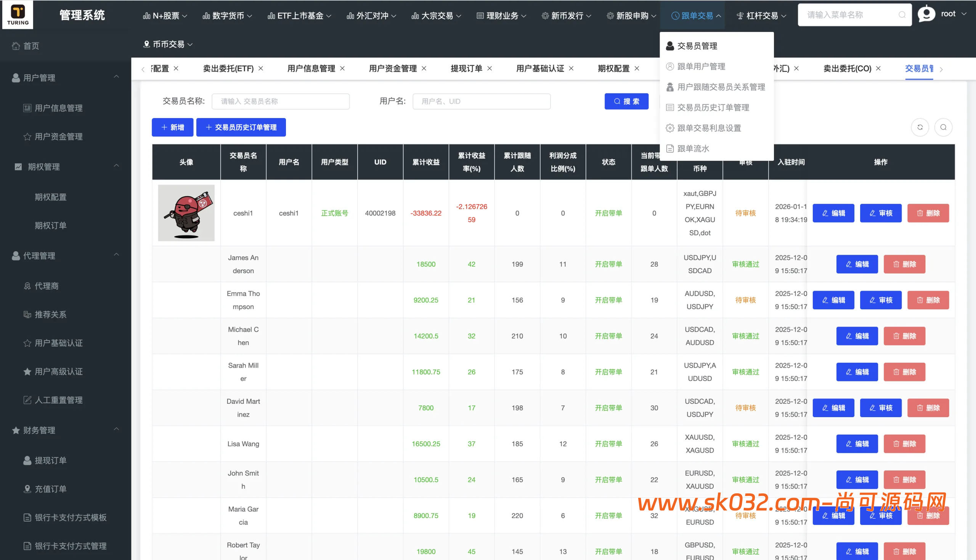Viewport: 976px width, 560px height.
Task: Select 跟单用户管理 from the dropdown menu
Action: [701, 67]
